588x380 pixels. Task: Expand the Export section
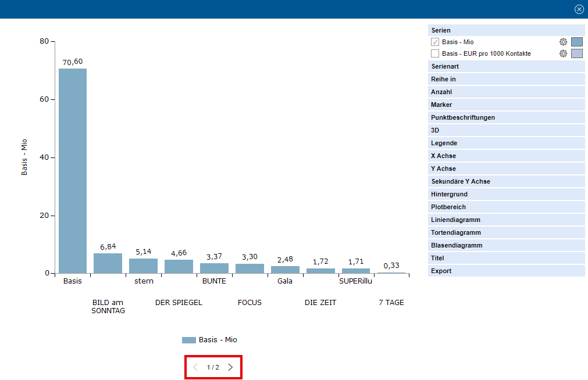tap(506, 271)
